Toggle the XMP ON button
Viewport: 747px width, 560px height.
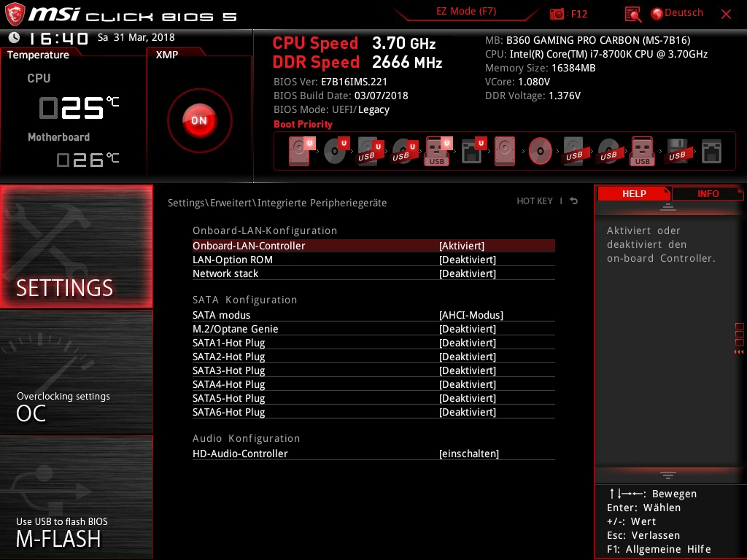coord(200,120)
